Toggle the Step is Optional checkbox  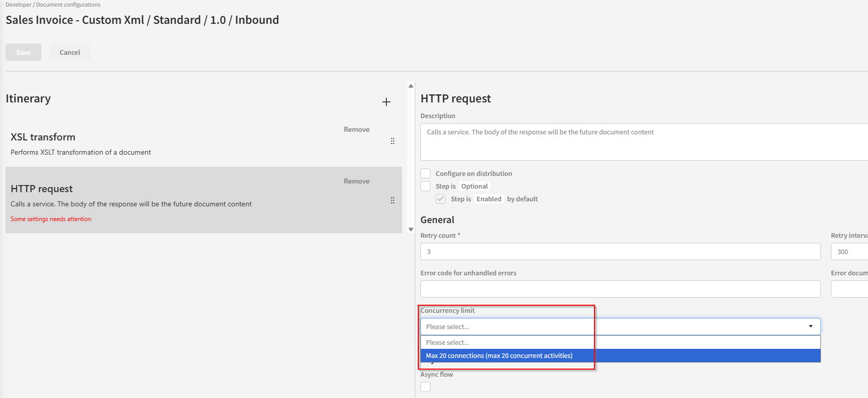click(426, 186)
